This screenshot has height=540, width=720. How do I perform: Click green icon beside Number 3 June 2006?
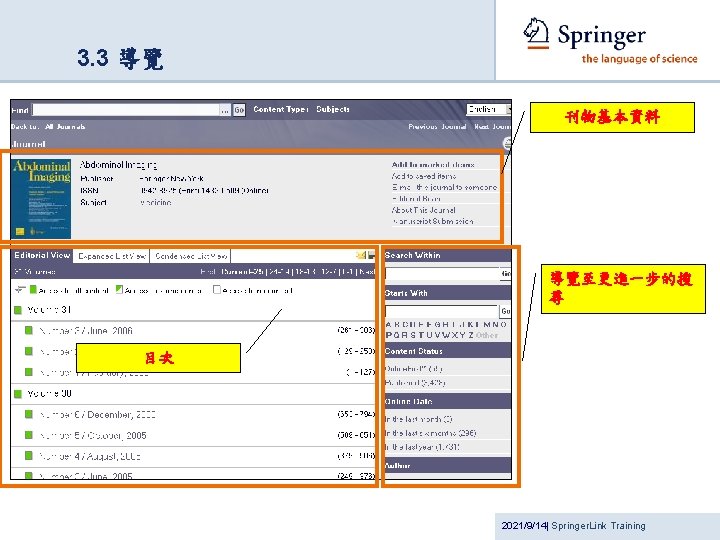pos(28,330)
